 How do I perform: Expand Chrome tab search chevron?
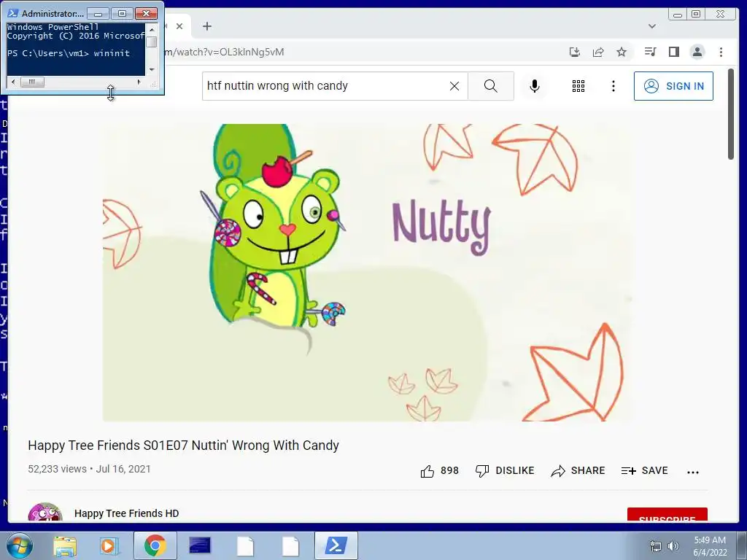point(652,26)
